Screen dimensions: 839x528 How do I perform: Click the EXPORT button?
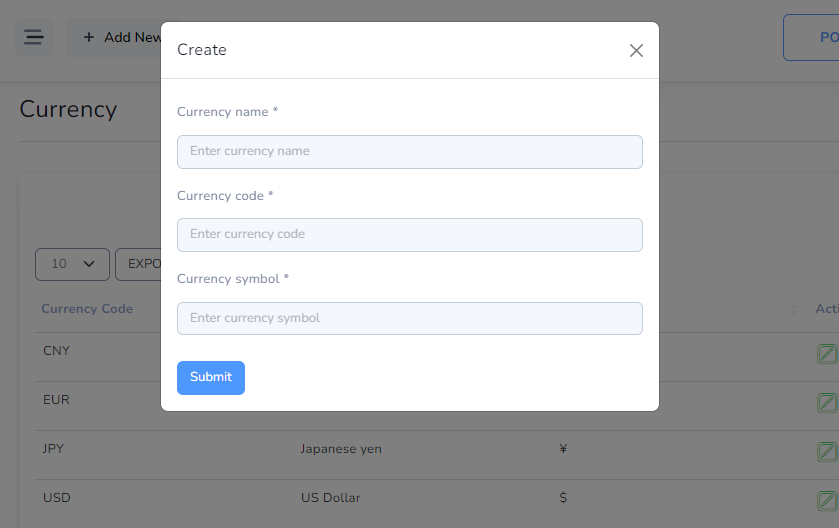pyautogui.click(x=139, y=264)
